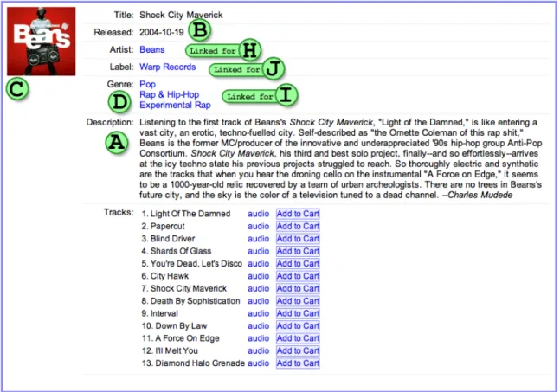
Task: Browse the Pop genre link
Action: pos(147,84)
